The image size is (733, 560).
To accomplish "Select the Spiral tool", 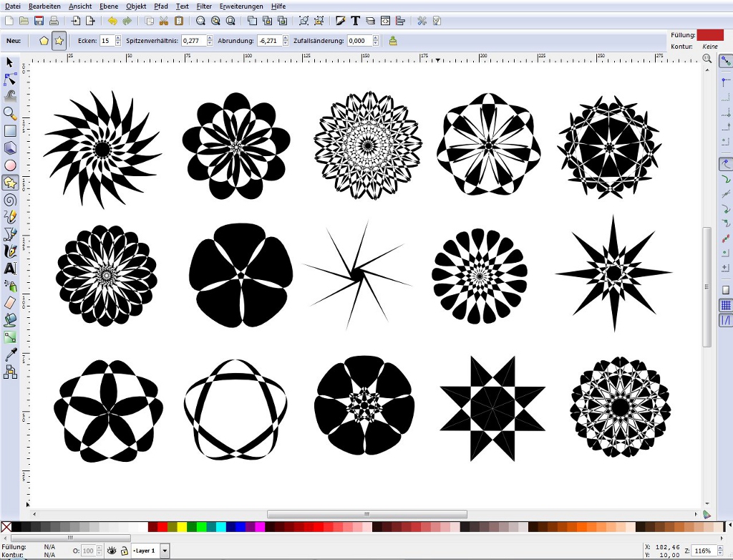I will coord(10,200).
